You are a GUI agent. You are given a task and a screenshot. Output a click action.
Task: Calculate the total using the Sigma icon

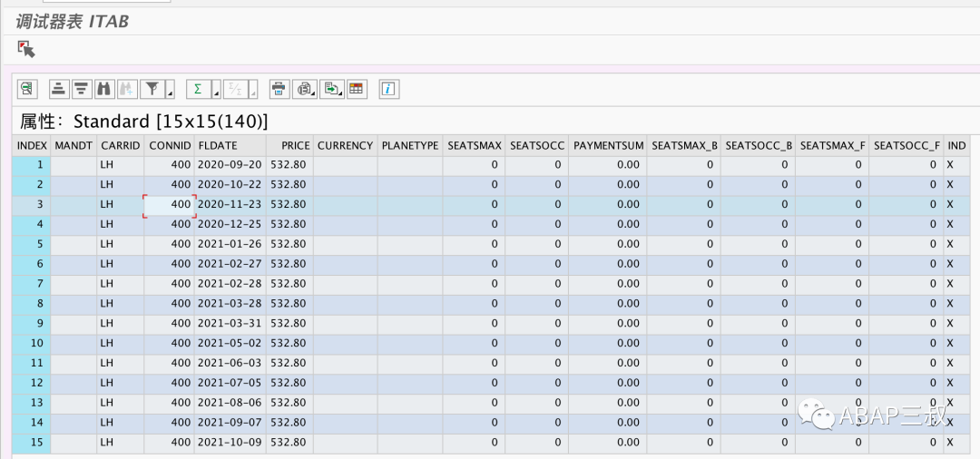pos(198,89)
